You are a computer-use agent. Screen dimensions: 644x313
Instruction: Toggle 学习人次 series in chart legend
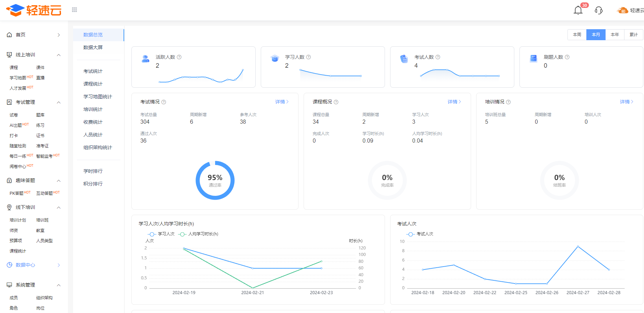(x=161, y=234)
